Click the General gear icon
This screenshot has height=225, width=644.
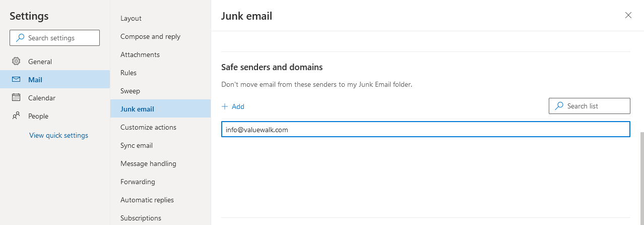click(x=16, y=62)
